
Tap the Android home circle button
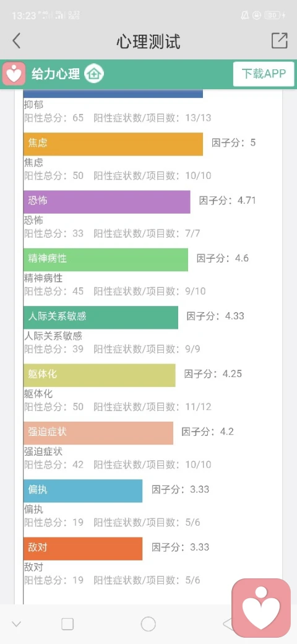(x=148, y=624)
